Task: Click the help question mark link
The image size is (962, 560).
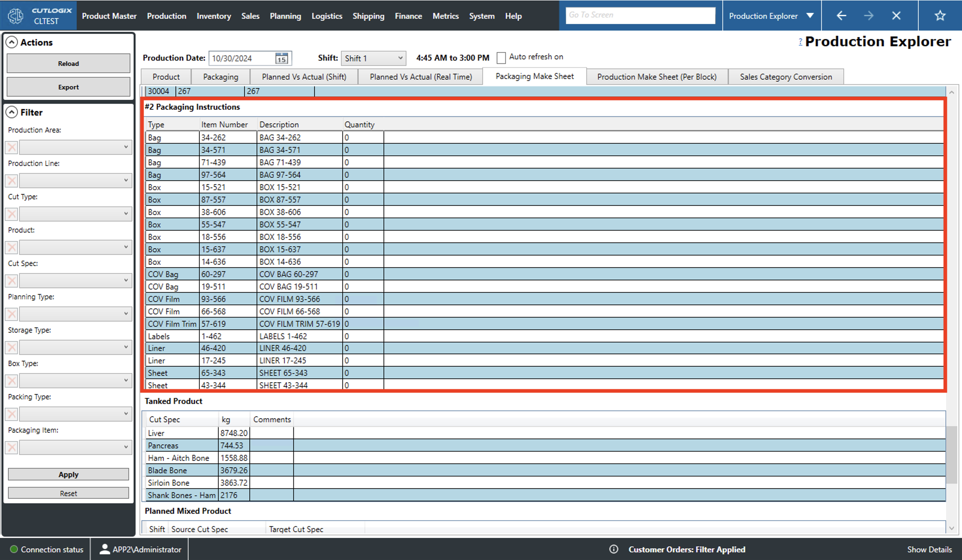Action: [800, 42]
